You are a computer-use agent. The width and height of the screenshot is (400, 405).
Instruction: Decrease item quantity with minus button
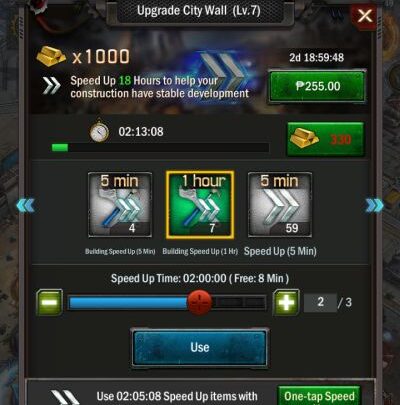[49, 302]
